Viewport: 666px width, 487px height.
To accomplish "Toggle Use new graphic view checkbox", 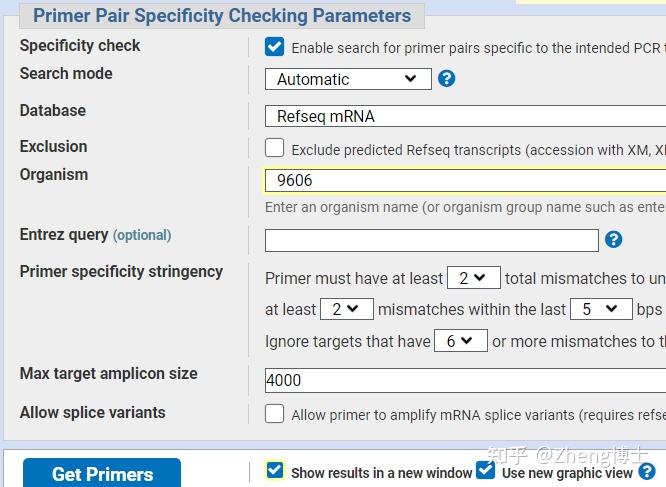I will (x=486, y=471).
